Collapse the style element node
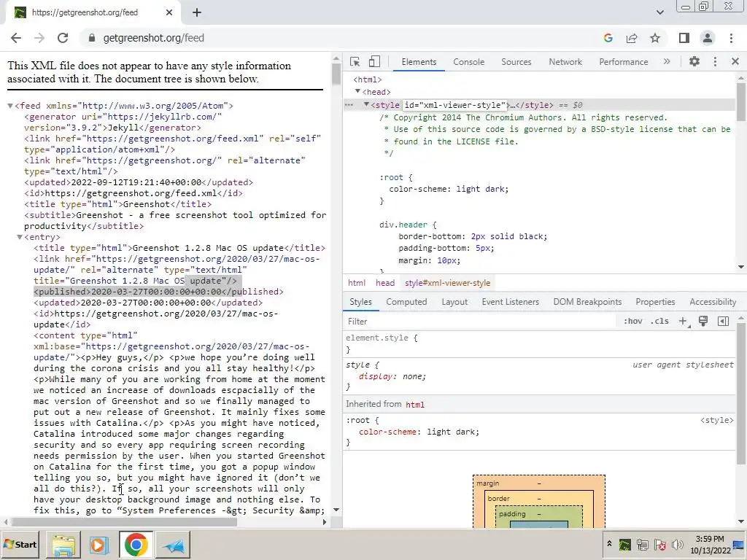 coord(366,105)
